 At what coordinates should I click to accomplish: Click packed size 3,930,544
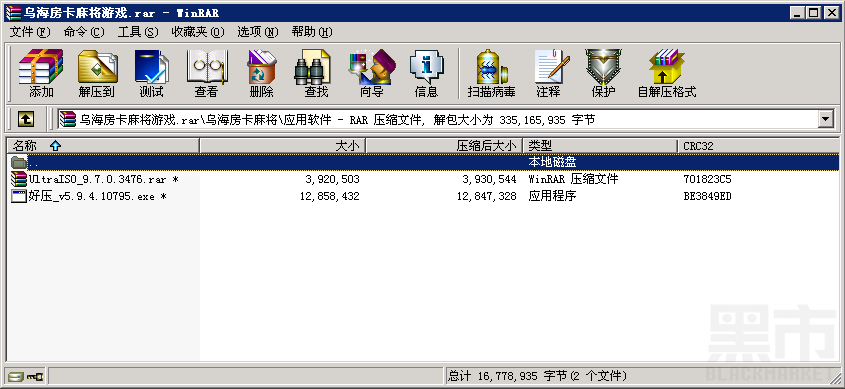(489, 179)
